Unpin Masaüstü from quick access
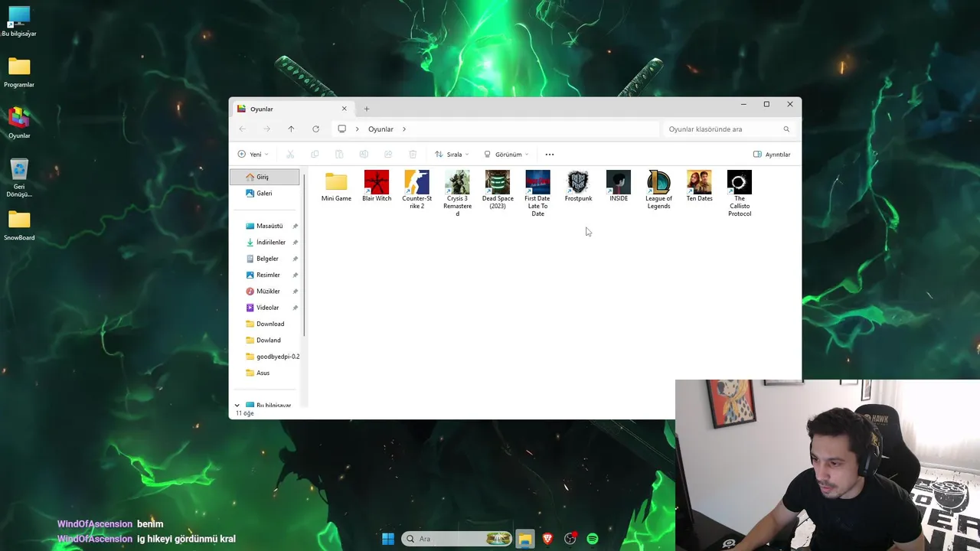 296,227
